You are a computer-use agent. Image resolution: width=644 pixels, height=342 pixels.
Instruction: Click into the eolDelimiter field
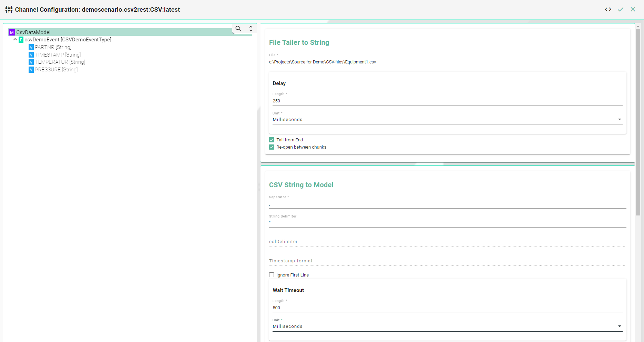[447, 242]
